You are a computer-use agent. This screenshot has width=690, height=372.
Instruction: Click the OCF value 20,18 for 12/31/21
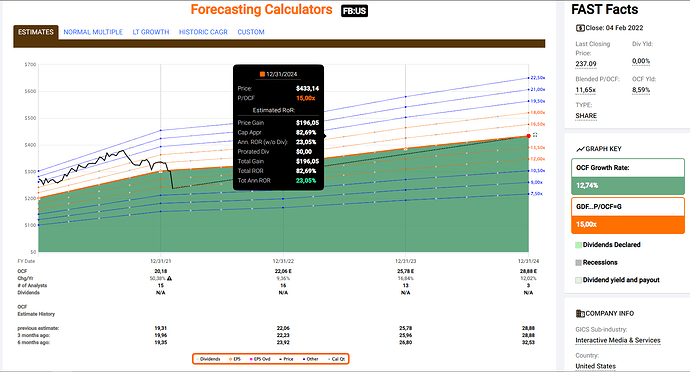(161, 271)
